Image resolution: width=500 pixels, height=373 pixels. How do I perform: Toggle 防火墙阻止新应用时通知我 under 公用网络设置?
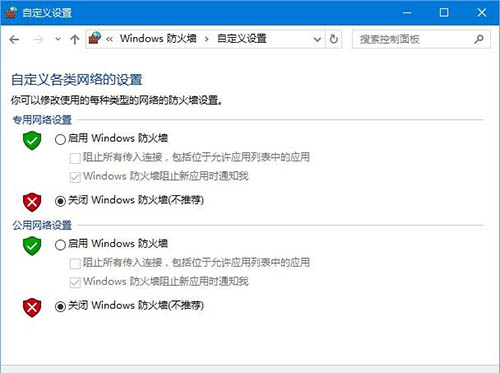click(75, 282)
